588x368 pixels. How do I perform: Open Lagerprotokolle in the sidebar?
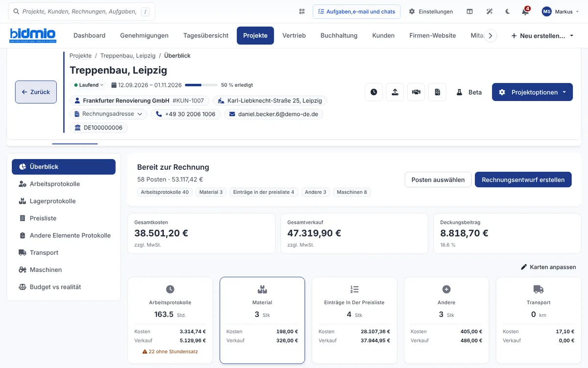(x=64, y=201)
